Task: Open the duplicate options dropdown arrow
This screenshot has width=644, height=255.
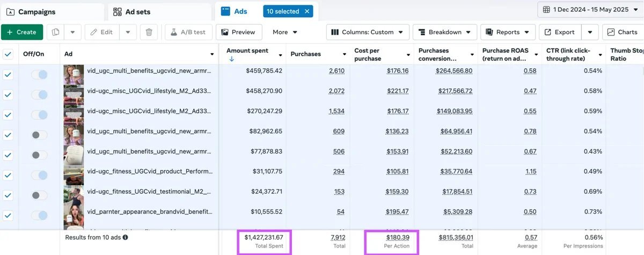Action: tap(72, 32)
